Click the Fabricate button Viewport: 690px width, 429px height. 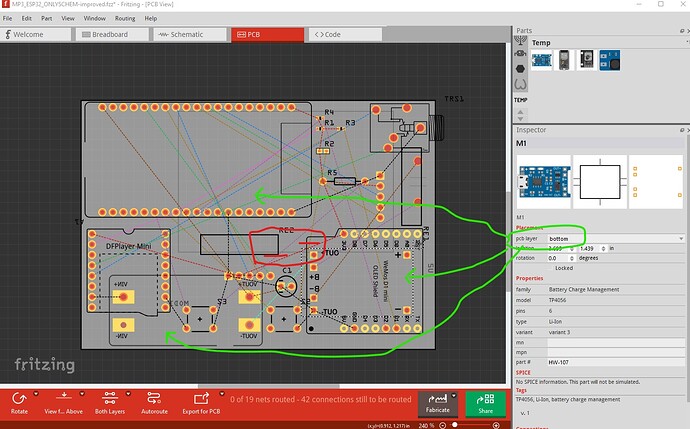tap(437, 403)
